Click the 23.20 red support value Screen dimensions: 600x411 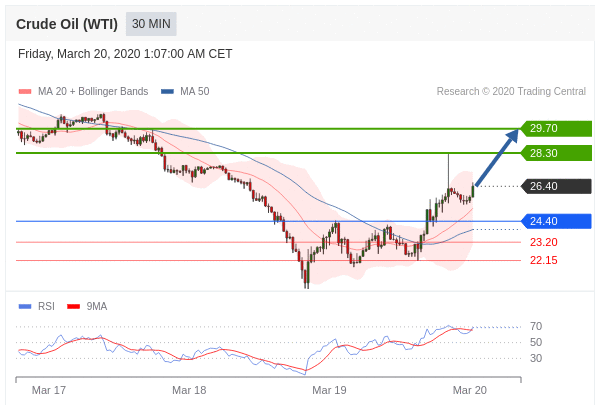click(544, 242)
